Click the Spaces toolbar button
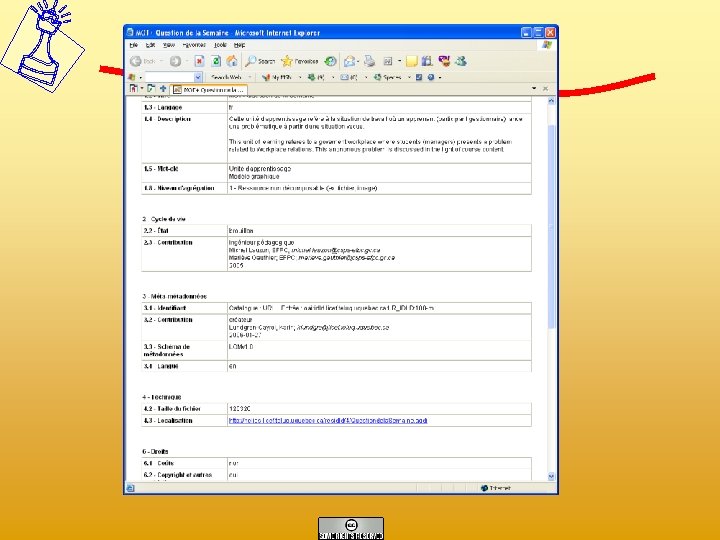This screenshot has width=720, height=540. click(388, 77)
